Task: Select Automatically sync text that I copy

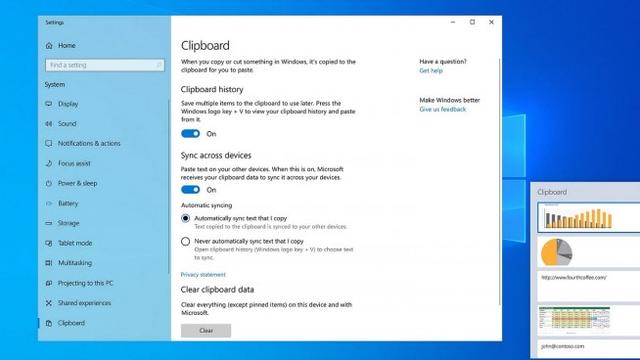Action: pyautogui.click(x=185, y=218)
